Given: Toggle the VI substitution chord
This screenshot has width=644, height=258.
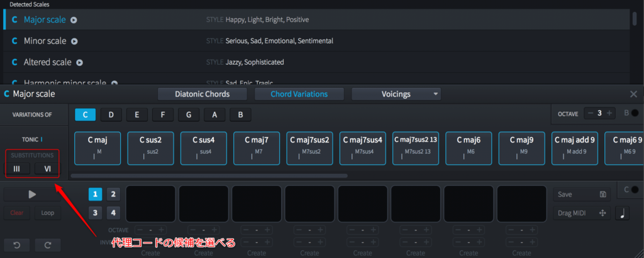Looking at the screenshot, I should pyautogui.click(x=48, y=168).
